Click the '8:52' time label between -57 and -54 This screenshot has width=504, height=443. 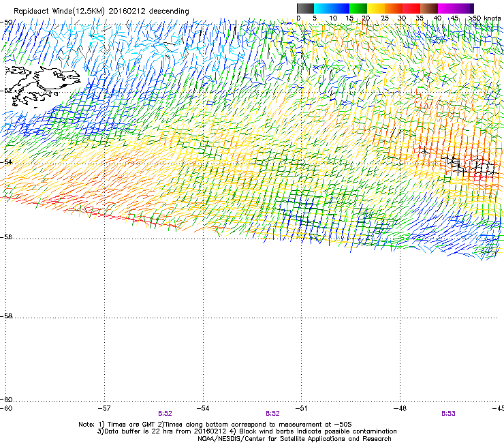pos(165,414)
